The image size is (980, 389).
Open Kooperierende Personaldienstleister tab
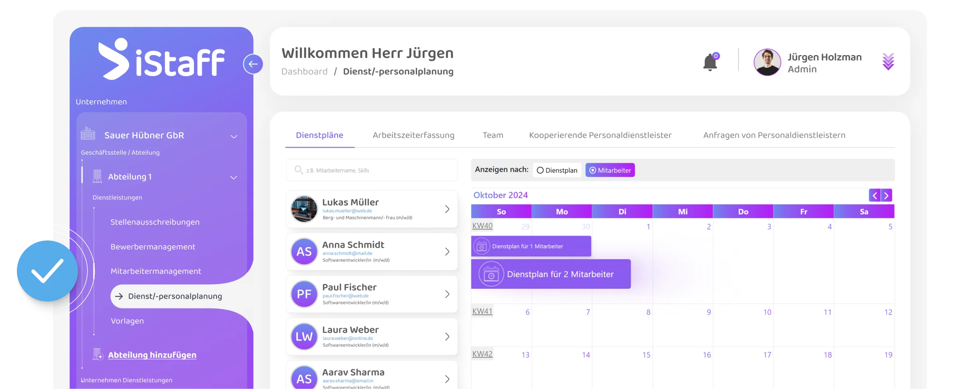tap(600, 135)
